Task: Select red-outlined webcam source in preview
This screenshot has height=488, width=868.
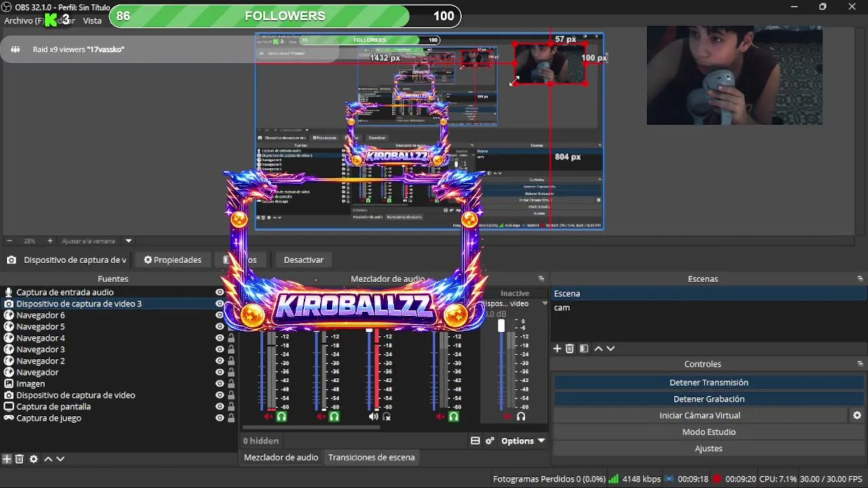Action: (x=550, y=63)
